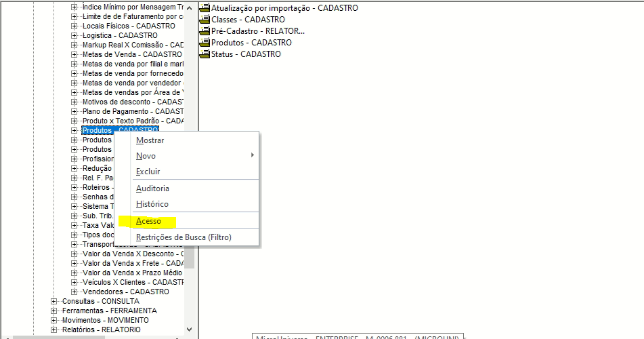644x339 pixels.
Task: Select Mostrar in the context menu
Action: pos(150,140)
